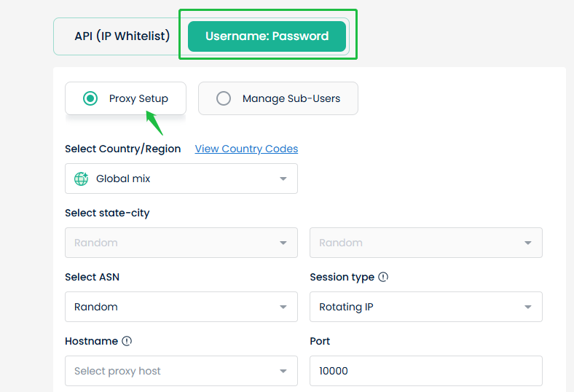Open the state Random dropdown
This screenshot has height=392, width=574.
181,243
